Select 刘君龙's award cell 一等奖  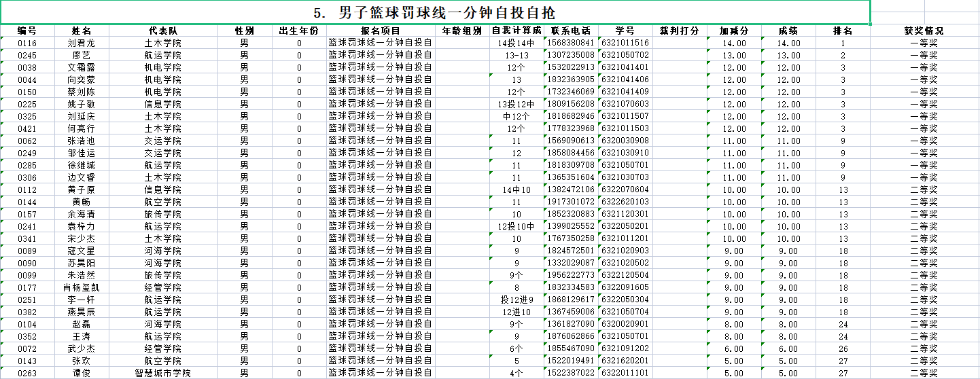(924, 43)
